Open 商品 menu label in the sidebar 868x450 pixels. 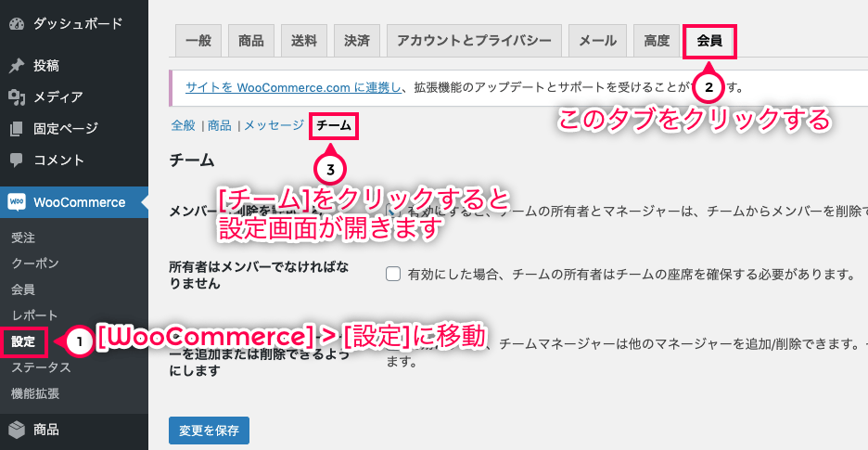pos(46,430)
